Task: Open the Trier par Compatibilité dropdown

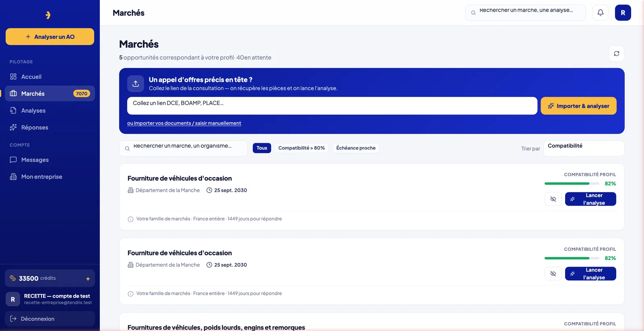Action: click(584, 148)
